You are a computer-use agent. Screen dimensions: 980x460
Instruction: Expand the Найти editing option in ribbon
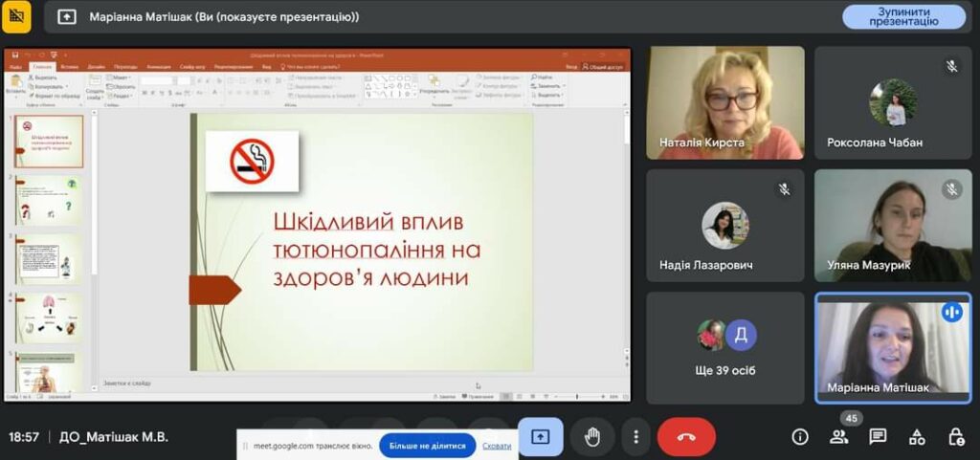coord(544,77)
